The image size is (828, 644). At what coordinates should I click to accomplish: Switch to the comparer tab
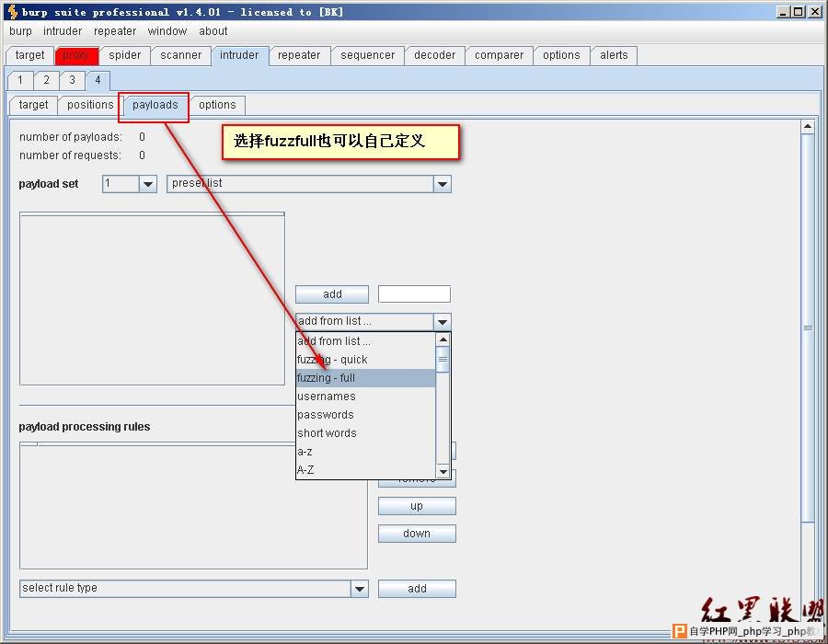[499, 55]
